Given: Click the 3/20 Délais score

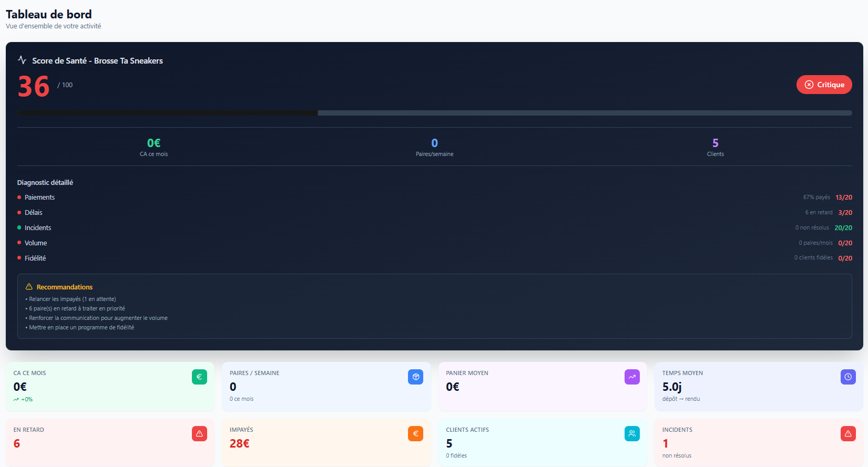Looking at the screenshot, I should pos(845,213).
